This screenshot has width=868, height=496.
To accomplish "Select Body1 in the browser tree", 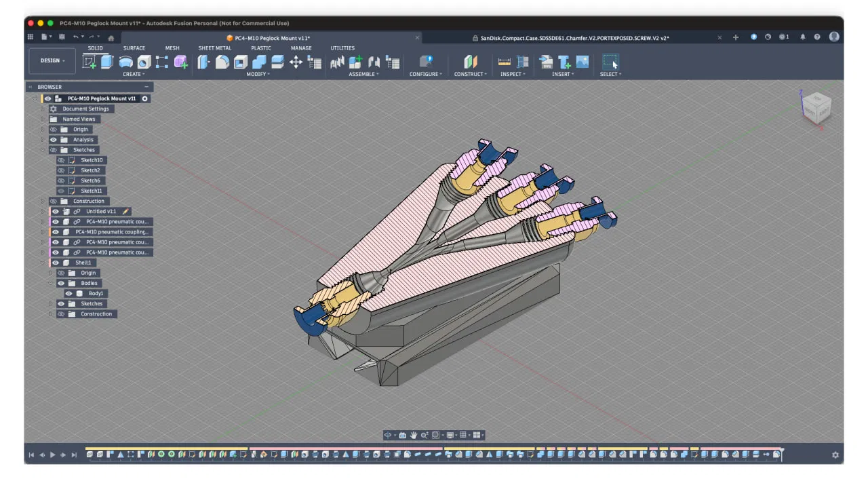I will point(96,293).
